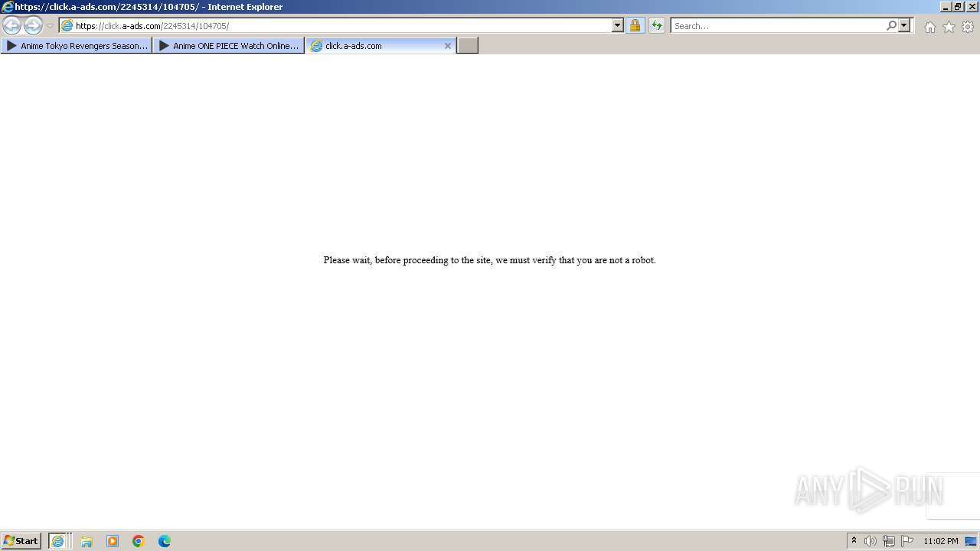The width and height of the screenshot is (980, 551).
Task: Open a new tab button
Action: pos(468,46)
